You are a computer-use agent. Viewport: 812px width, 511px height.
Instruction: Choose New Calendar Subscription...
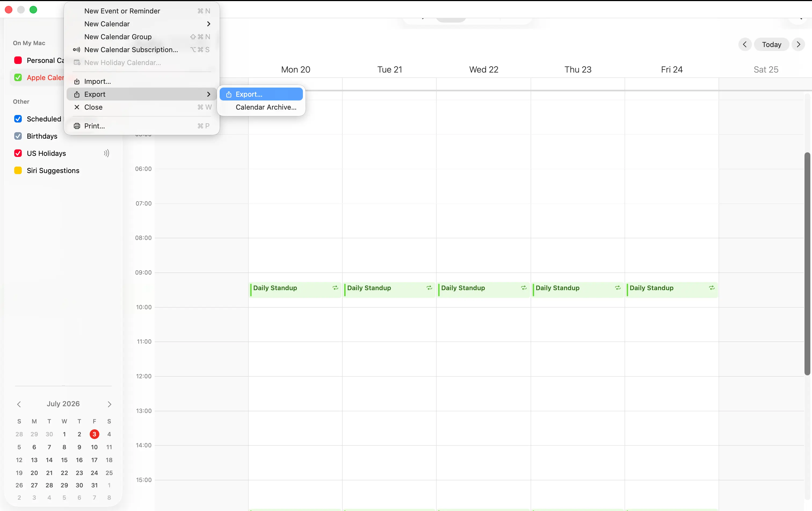(x=142, y=50)
